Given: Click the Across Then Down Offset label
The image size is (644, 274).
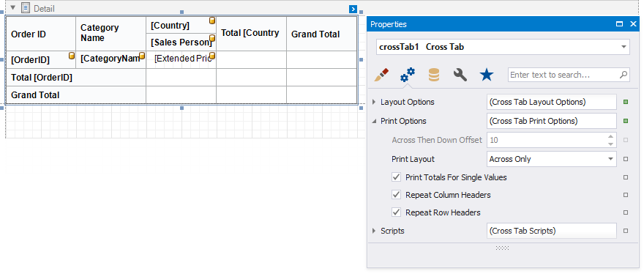Looking at the screenshot, I should pyautogui.click(x=437, y=140).
